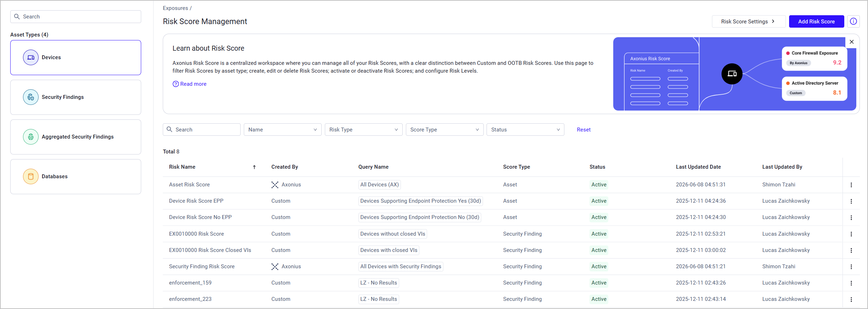Open Devices without closed VIs query

393,234
